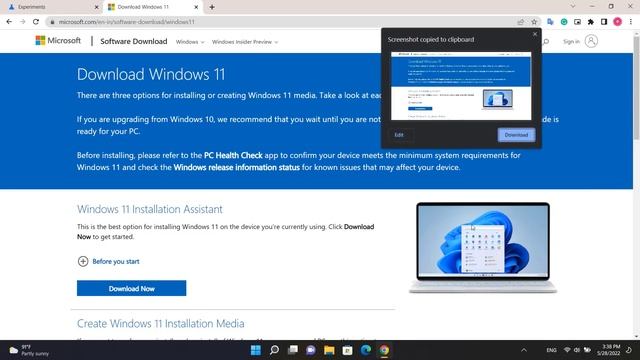The image size is (640, 360).
Task: Show hidden system tray icons
Action: pyautogui.click(x=524, y=350)
